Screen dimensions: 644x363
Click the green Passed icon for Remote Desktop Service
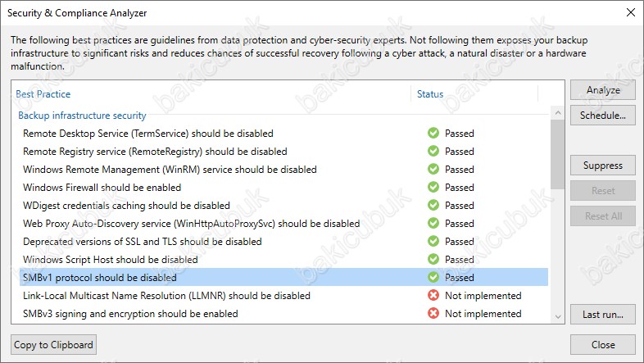click(433, 134)
